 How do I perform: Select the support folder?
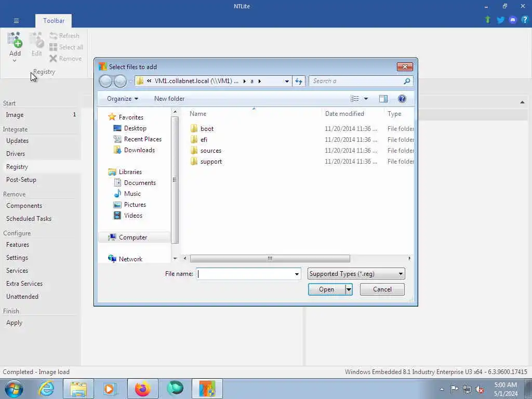(211, 162)
